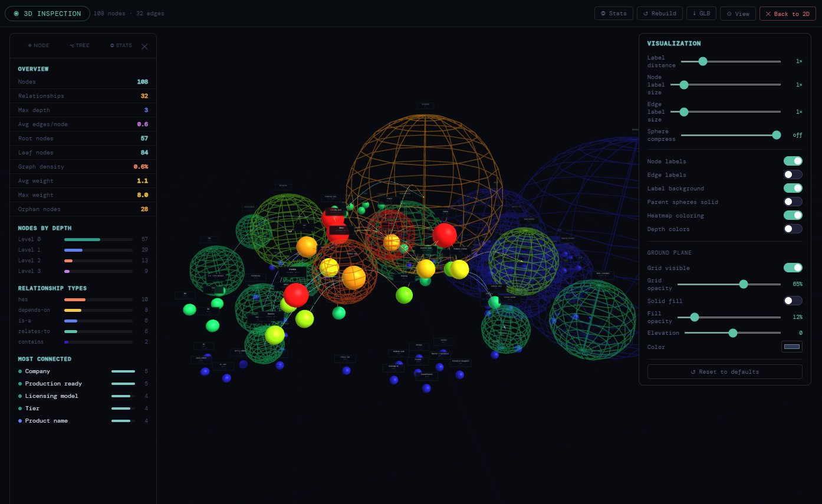
Task: Click the gear icon on the Stats button
Action: click(604, 13)
